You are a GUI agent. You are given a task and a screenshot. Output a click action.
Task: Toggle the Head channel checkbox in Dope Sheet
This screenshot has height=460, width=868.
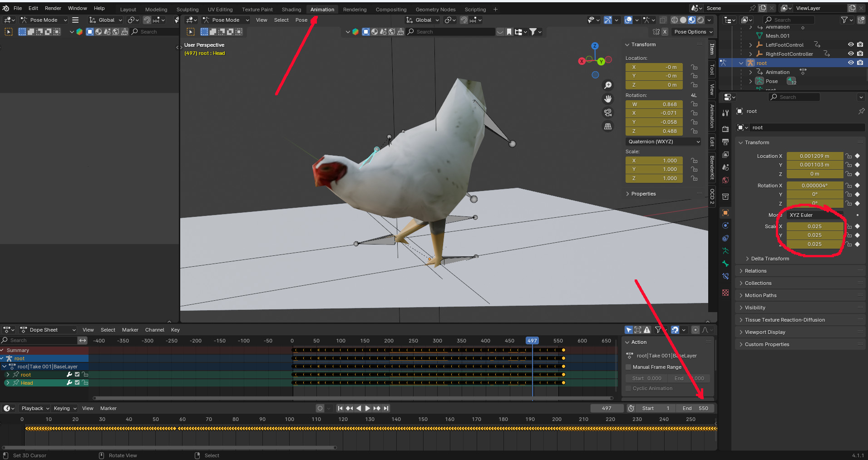pyautogui.click(x=77, y=383)
